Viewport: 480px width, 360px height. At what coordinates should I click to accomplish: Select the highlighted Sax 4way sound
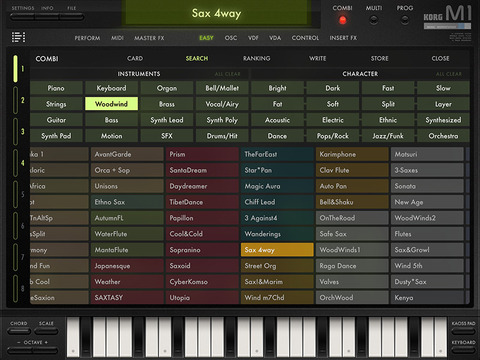[277, 250]
